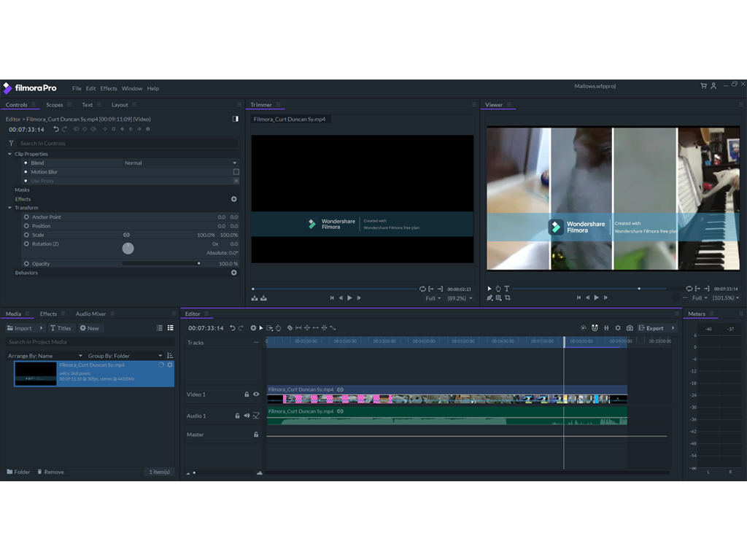
Task: Click the filter funnel icon in Controls
Action: (11, 143)
